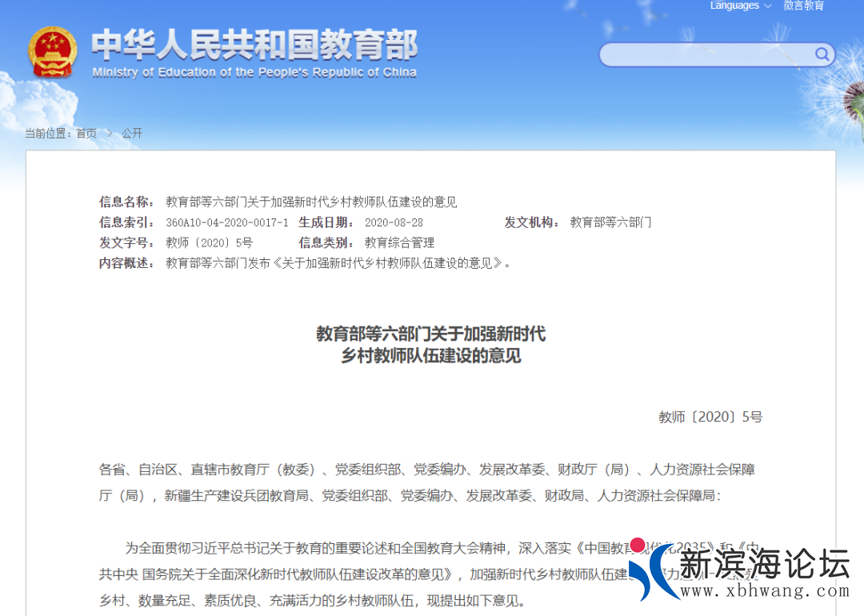Image resolution: width=864 pixels, height=616 pixels.
Task: Click the 发文机构 value 教育部等六部门
Action: pyautogui.click(x=613, y=222)
